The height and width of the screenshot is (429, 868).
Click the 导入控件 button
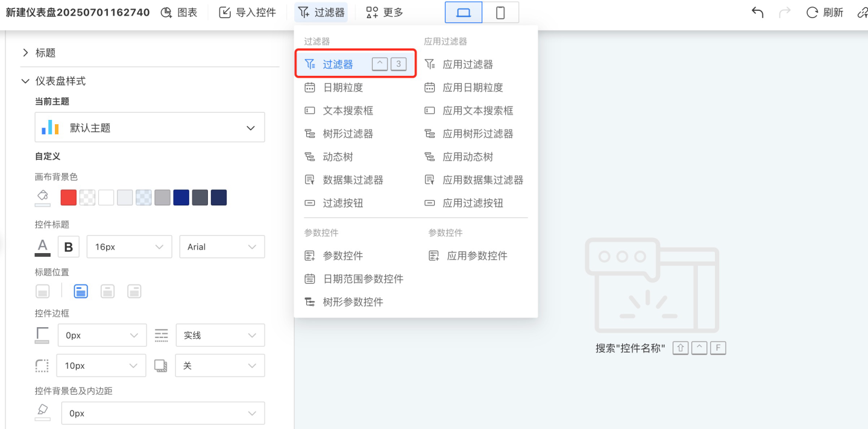[248, 13]
